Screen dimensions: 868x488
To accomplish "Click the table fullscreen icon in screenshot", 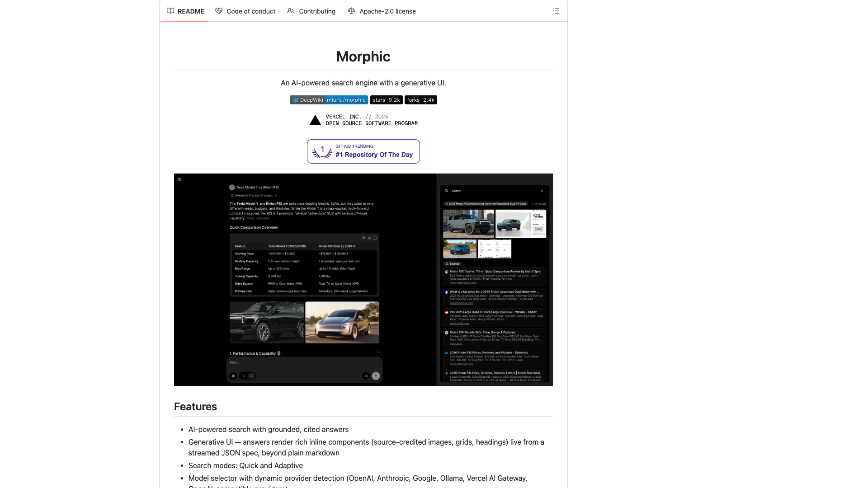I will 375,238.
